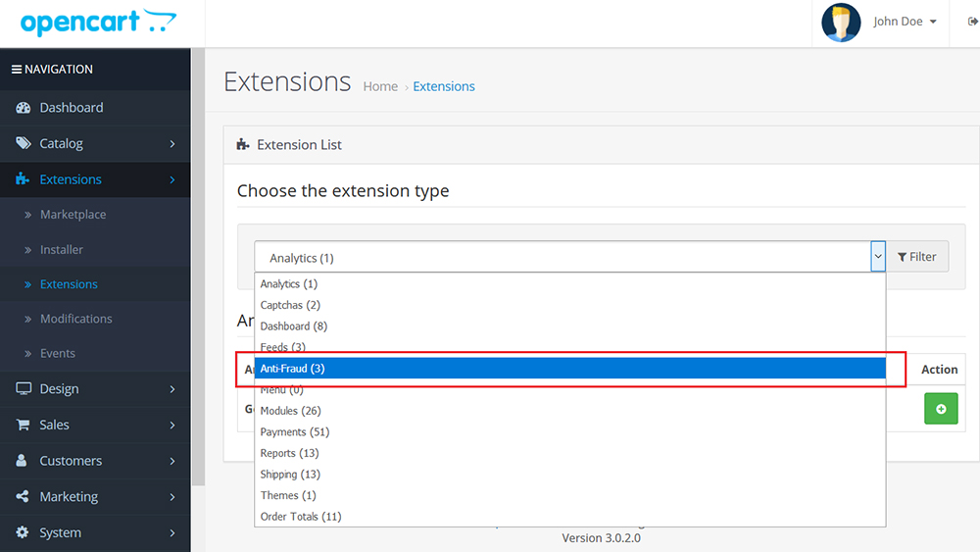The image size is (980, 552).
Task: Click the Catalog tag icon
Action: pyautogui.click(x=24, y=143)
